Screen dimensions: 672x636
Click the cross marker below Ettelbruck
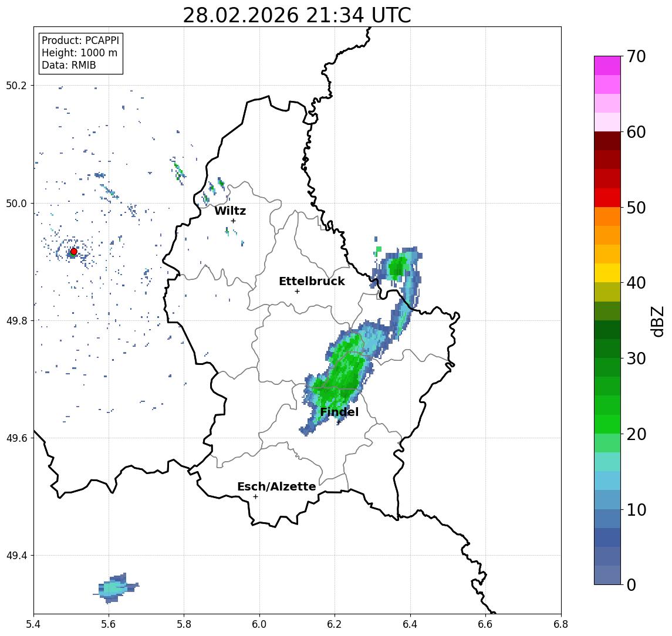coord(297,292)
